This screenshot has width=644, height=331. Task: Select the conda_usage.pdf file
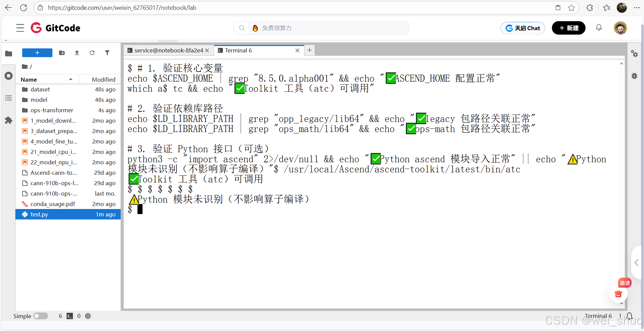(68, 204)
